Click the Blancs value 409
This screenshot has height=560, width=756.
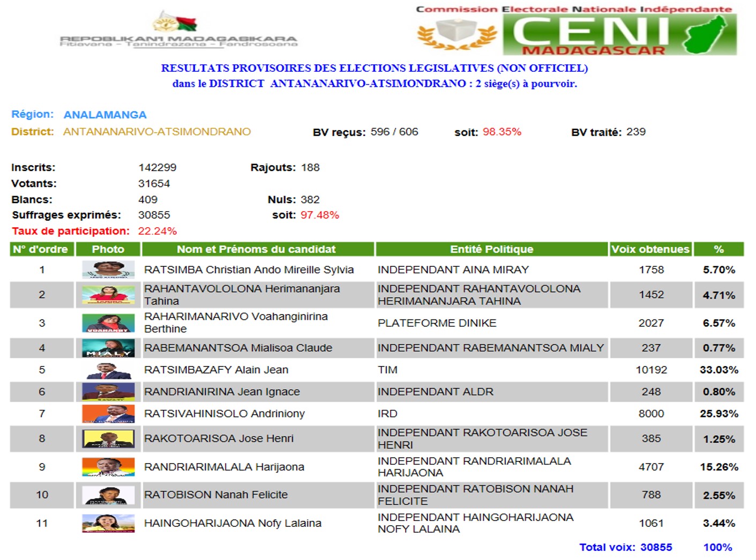coord(148,199)
